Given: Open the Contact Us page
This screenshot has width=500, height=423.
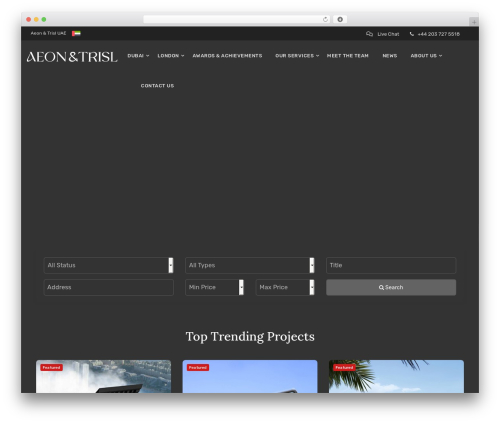Looking at the screenshot, I should 157,86.
